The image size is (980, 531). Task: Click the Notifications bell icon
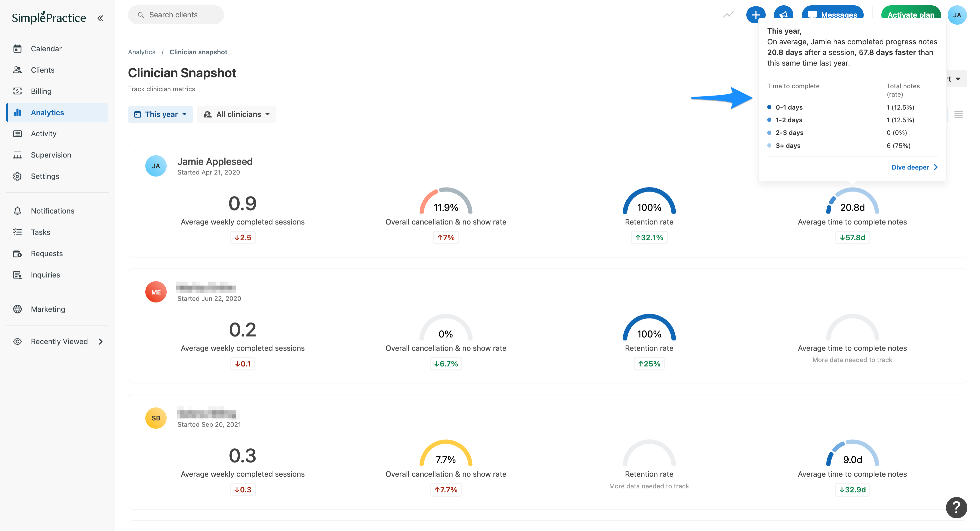[x=17, y=211]
